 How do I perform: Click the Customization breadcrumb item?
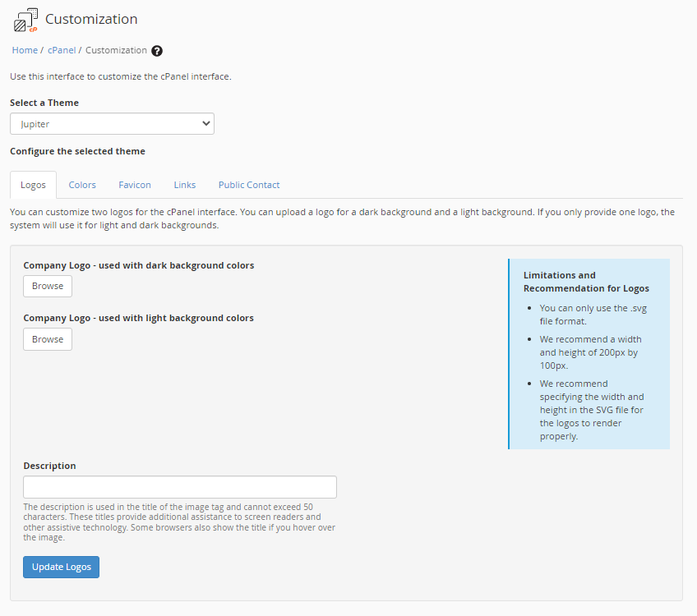pos(116,50)
